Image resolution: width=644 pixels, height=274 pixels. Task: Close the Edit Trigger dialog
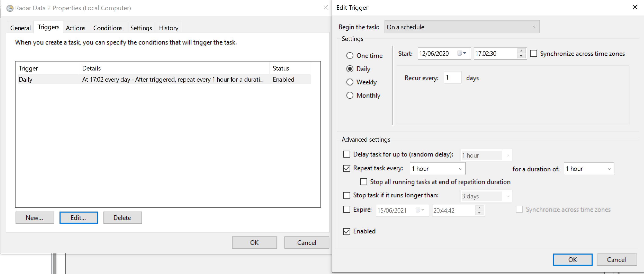click(x=635, y=7)
